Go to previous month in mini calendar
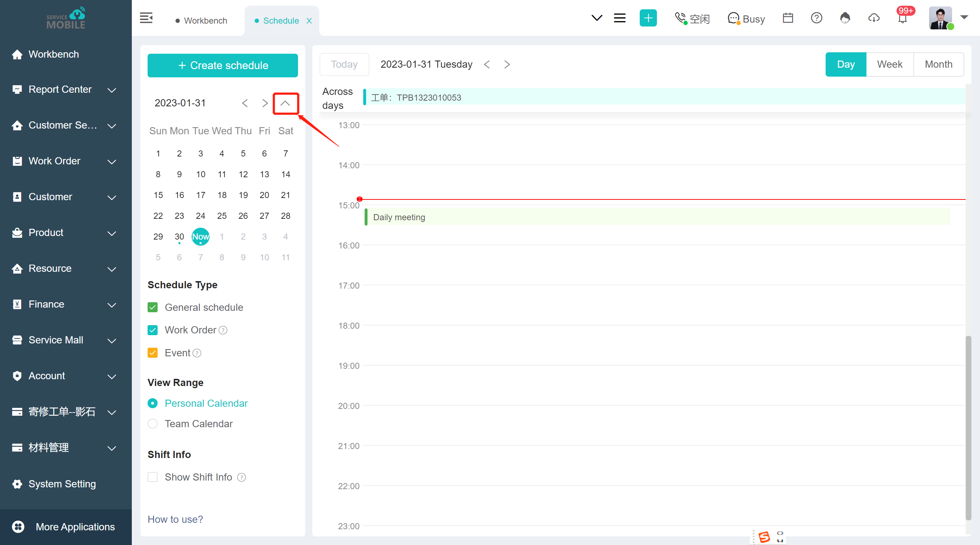 (x=245, y=103)
